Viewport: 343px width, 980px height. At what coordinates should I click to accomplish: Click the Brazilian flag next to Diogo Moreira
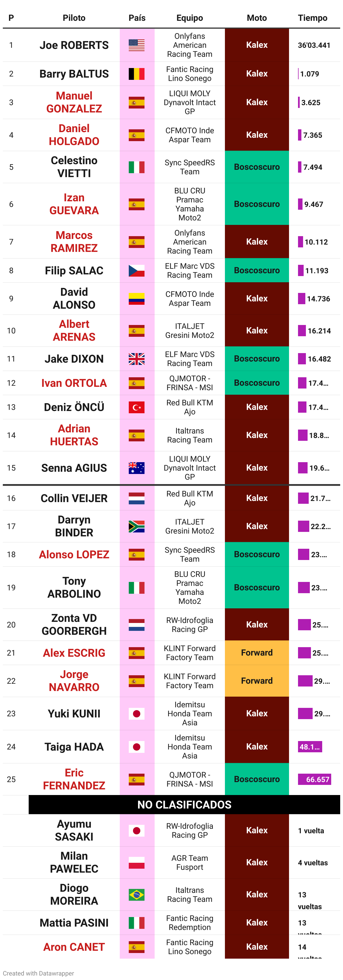(137, 895)
